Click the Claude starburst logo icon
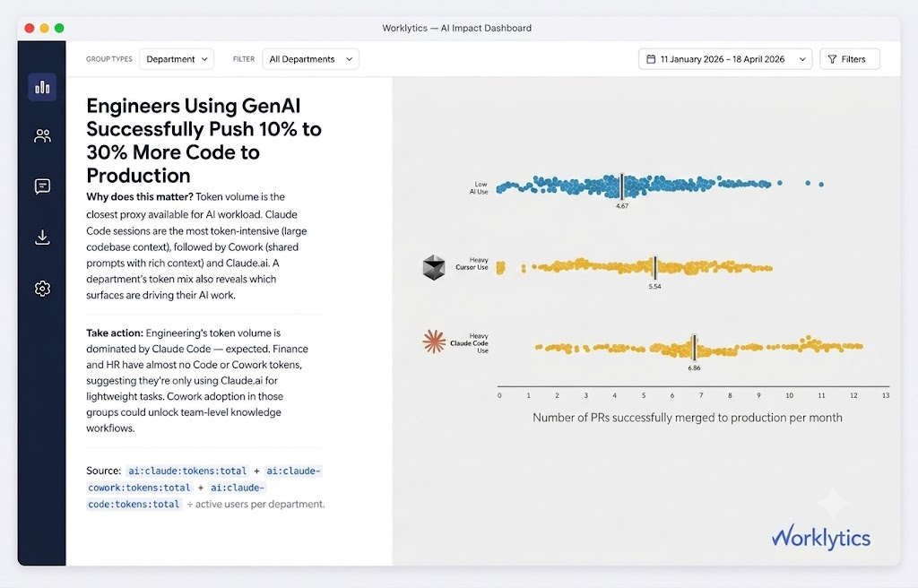Screen dimensions: 918x588 (x=434, y=342)
